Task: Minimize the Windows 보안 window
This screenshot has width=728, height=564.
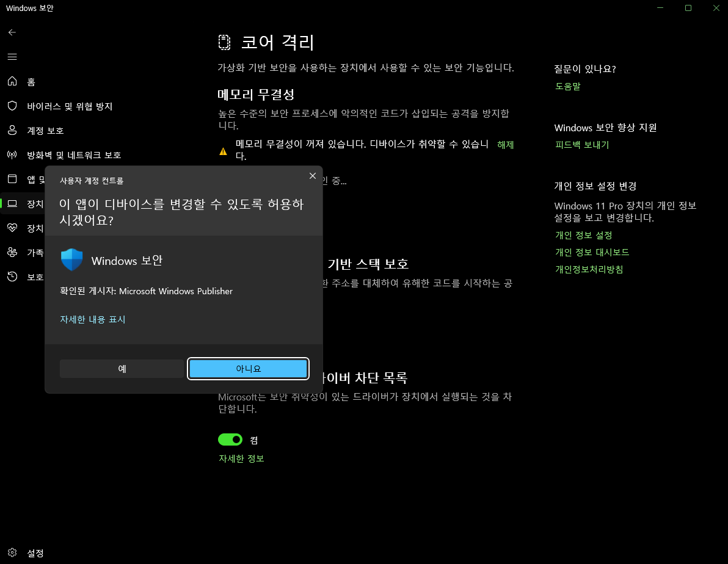Action: tap(660, 8)
